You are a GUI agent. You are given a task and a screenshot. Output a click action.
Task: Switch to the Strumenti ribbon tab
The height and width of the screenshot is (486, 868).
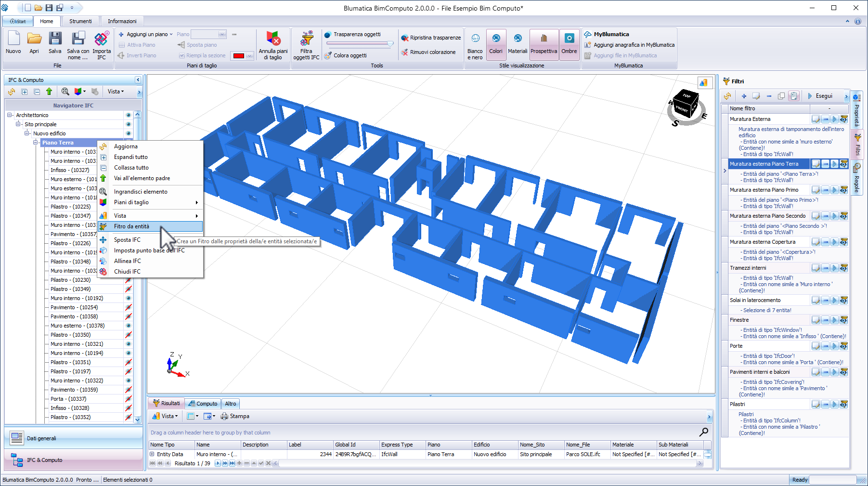pyautogui.click(x=80, y=21)
